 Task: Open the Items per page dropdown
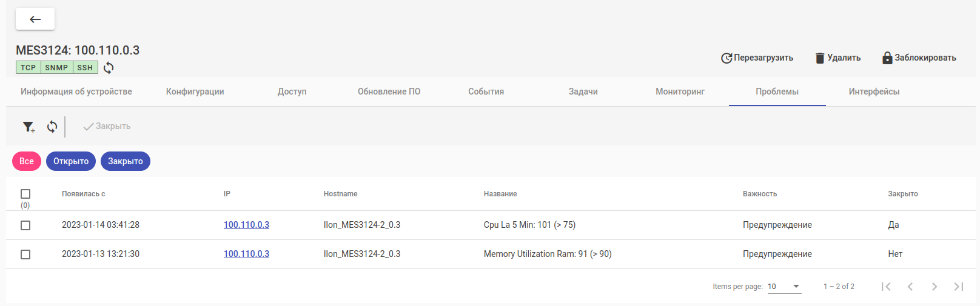coord(784,287)
